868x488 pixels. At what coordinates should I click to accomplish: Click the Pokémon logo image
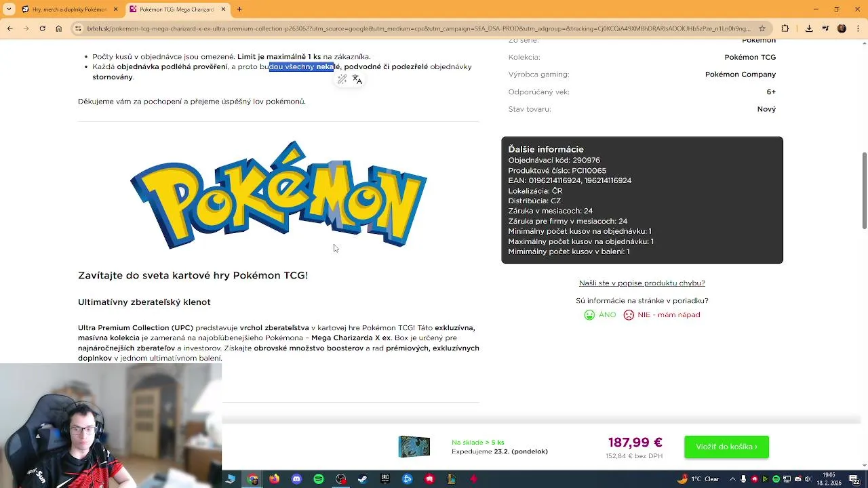point(279,195)
